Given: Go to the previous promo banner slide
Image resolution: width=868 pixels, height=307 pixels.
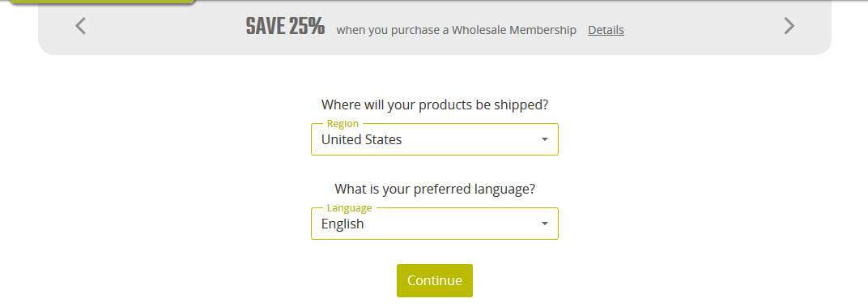Looking at the screenshot, I should pos(81,25).
